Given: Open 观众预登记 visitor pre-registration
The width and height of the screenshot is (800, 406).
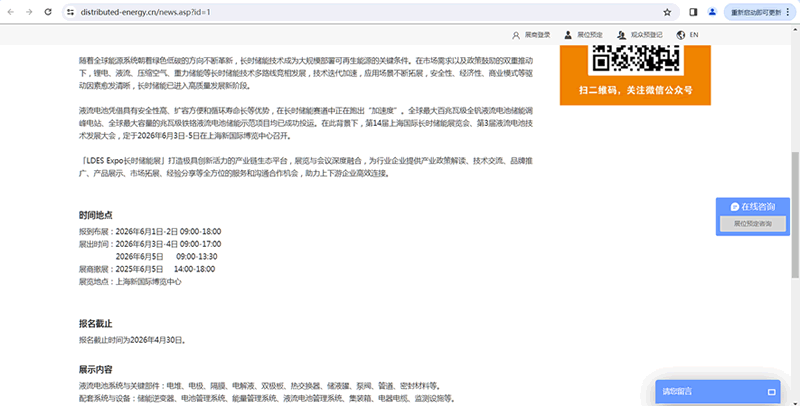Looking at the screenshot, I should pos(638,34).
